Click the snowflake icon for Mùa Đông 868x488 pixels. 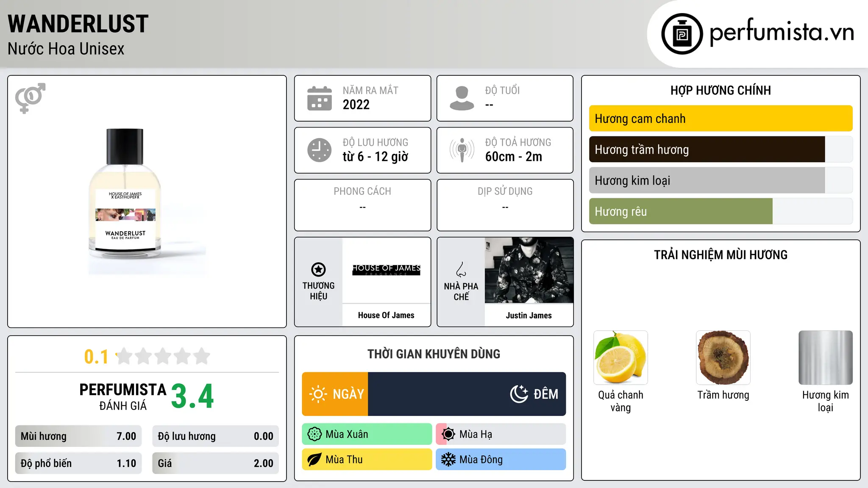click(x=448, y=460)
